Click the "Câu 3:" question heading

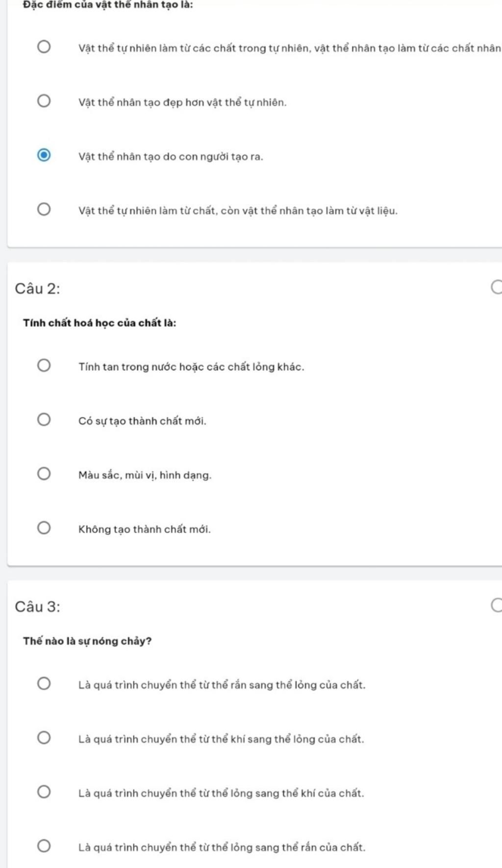(38, 607)
